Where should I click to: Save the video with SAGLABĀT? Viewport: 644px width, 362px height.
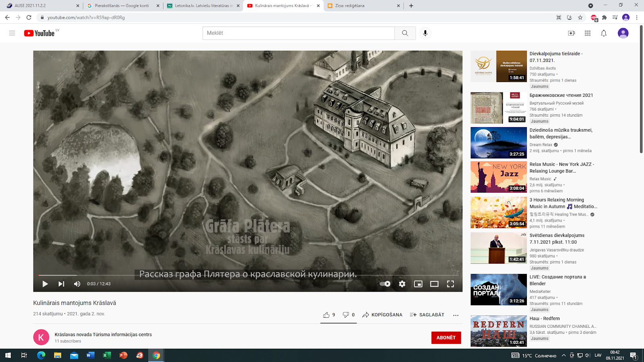(x=427, y=315)
